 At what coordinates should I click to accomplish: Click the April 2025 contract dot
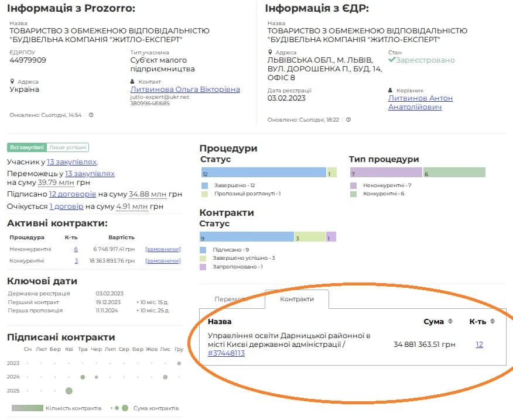[x=69, y=391]
